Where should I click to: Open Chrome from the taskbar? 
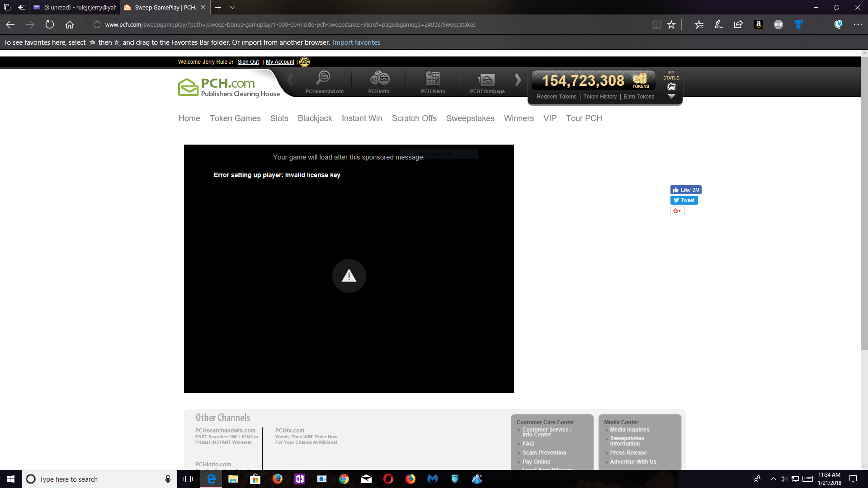[x=344, y=479]
